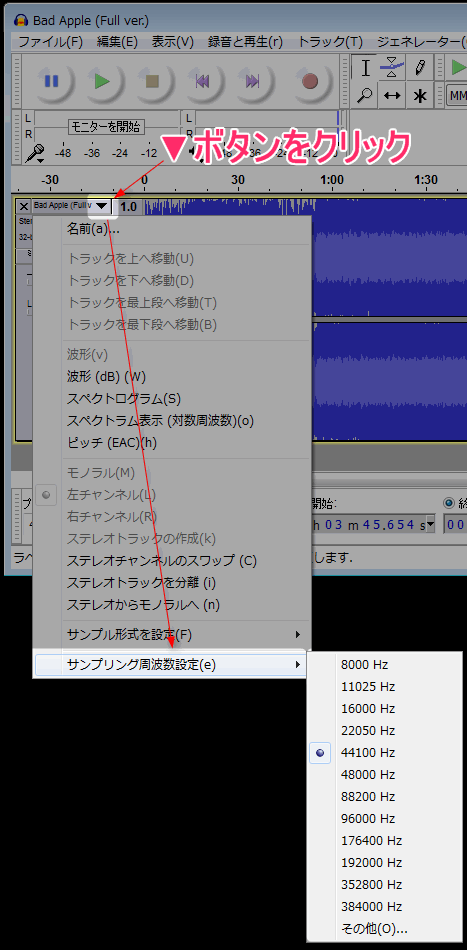Set sampling rate to 16000 Hz
This screenshot has height=950, width=467.
click(382, 708)
